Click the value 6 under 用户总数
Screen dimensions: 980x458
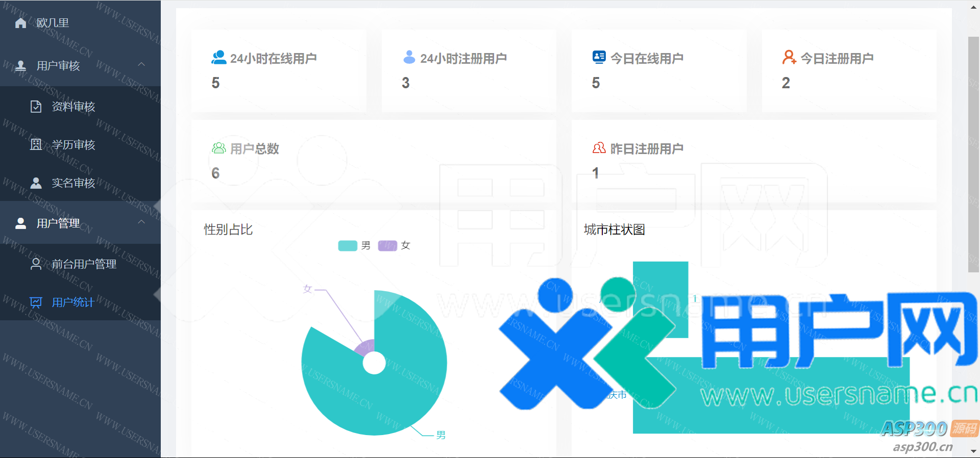[215, 173]
